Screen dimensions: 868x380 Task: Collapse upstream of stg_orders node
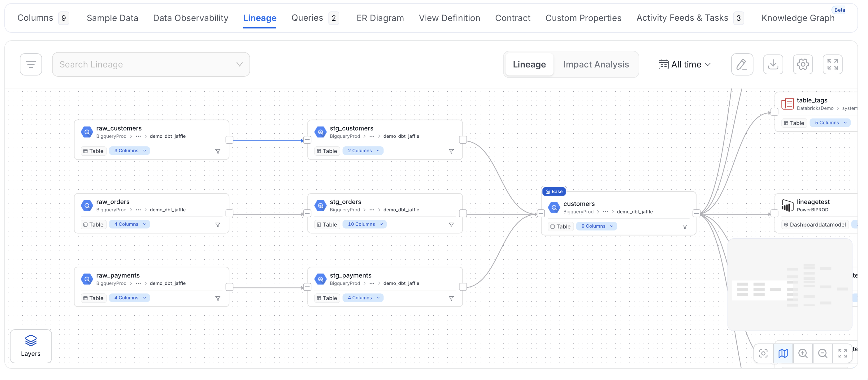click(307, 213)
